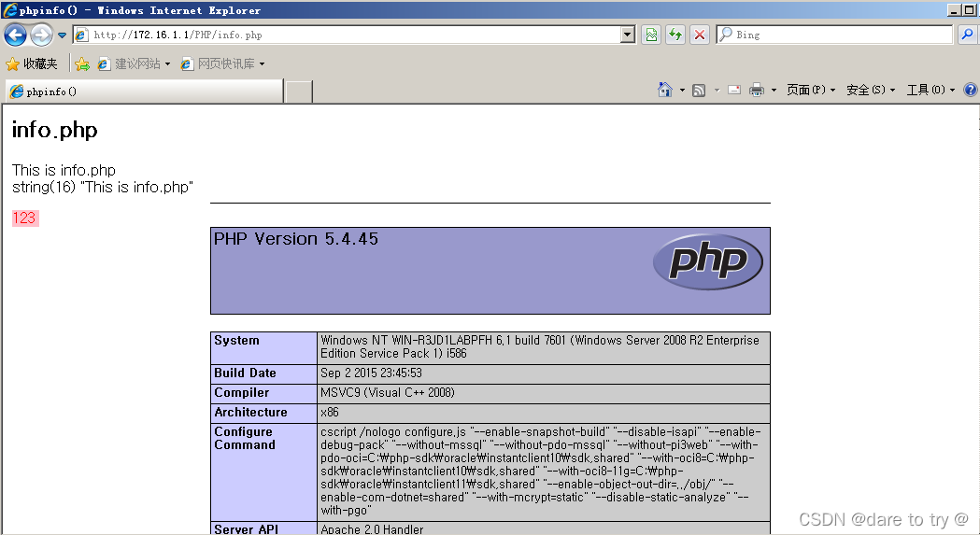This screenshot has height=535, width=980.
Task: Open the 工具(O) Tools menu
Action: tap(930, 90)
